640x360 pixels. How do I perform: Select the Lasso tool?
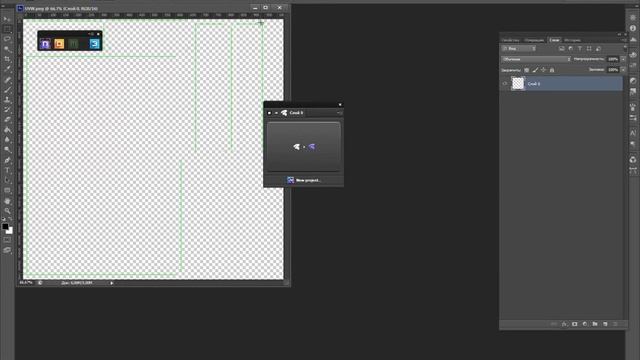[x=7, y=39]
